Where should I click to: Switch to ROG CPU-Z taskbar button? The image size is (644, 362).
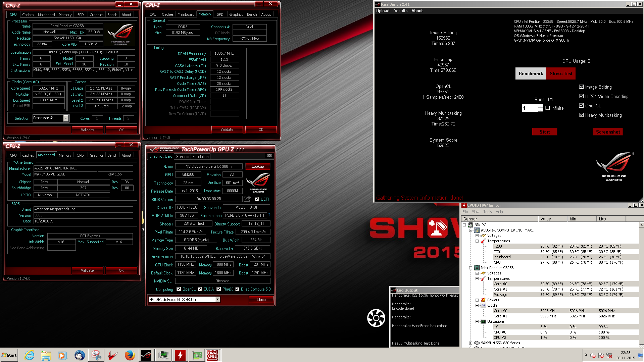213,355
